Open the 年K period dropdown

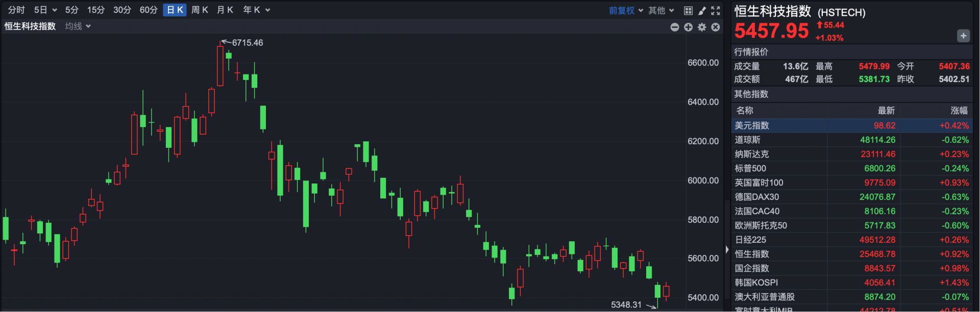[x=256, y=10]
